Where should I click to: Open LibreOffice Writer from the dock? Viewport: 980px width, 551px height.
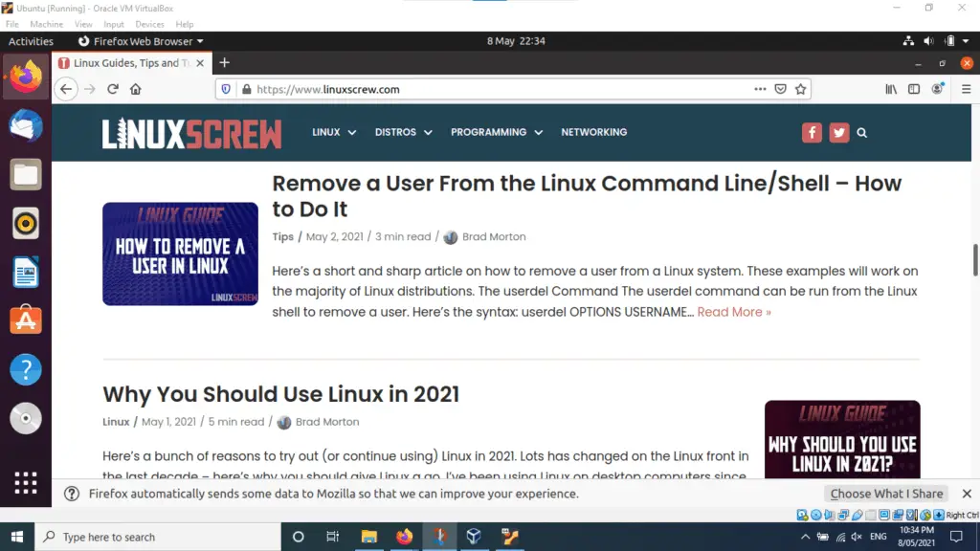click(x=26, y=272)
